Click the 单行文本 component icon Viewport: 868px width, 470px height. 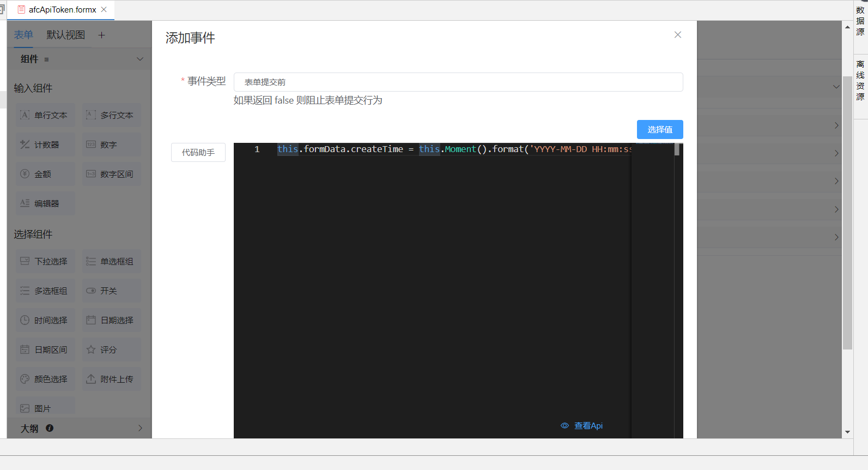tap(25, 115)
